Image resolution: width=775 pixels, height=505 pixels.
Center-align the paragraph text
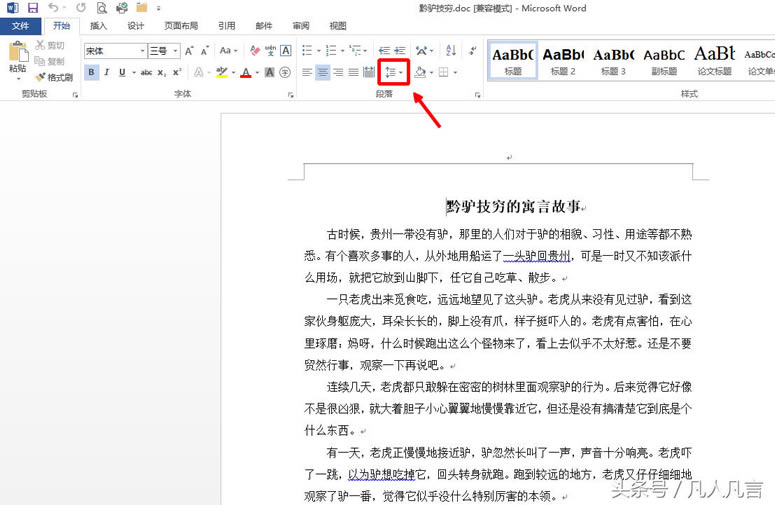point(323,72)
